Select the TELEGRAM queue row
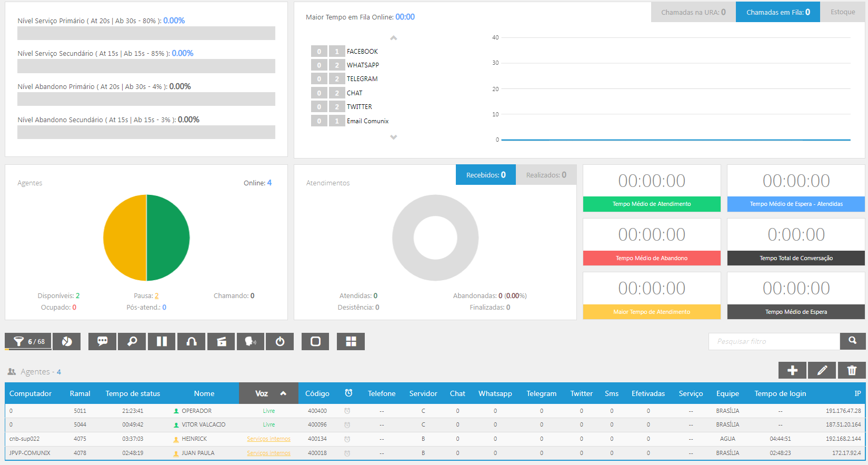 click(345, 79)
